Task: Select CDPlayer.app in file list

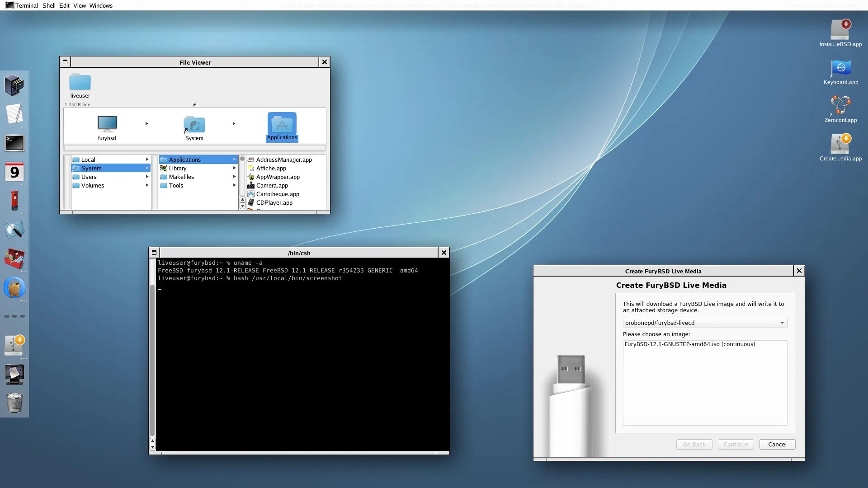Action: click(274, 202)
